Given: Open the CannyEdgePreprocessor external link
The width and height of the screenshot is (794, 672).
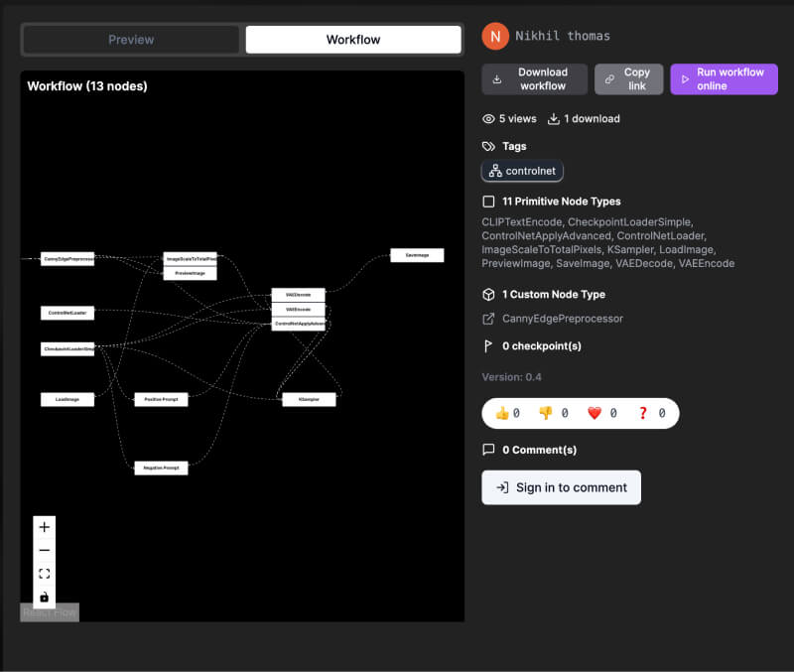Looking at the screenshot, I should [562, 319].
